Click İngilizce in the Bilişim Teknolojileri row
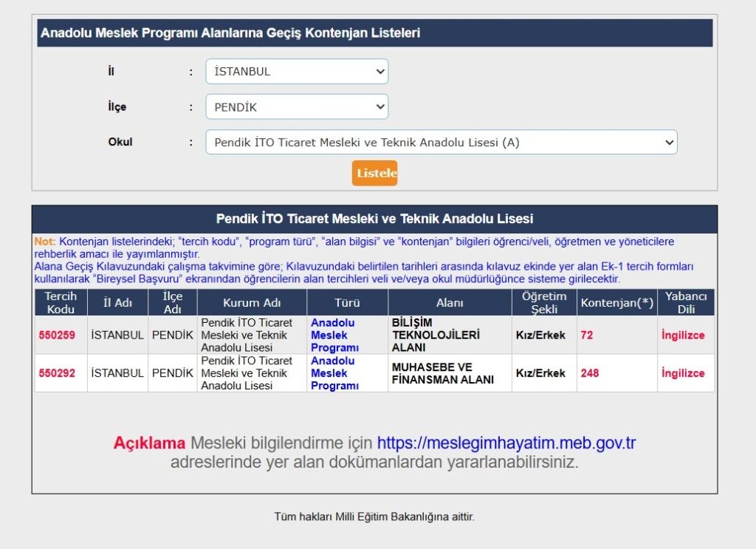The image size is (756, 549). tap(683, 335)
